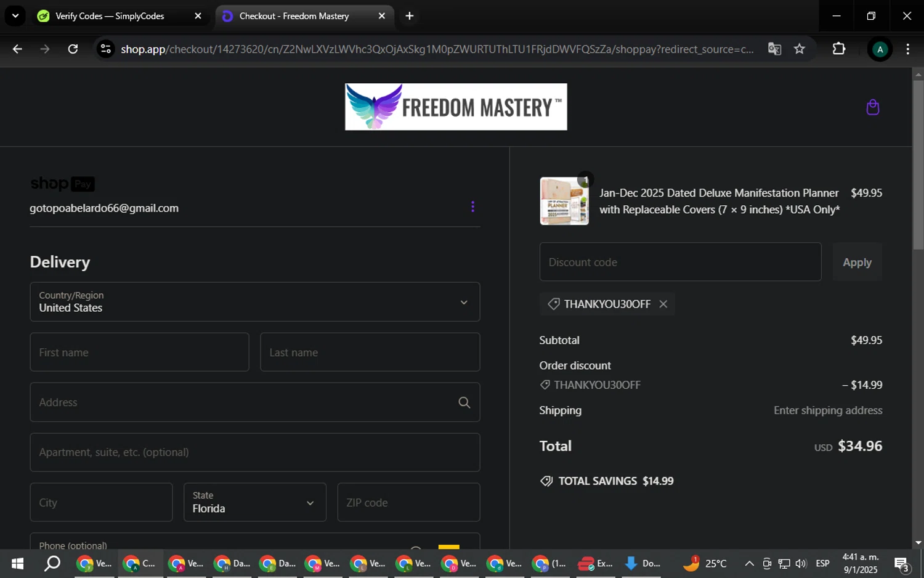This screenshot has width=924, height=578.
Task: Open the Ex... taskbar application
Action: [596, 563]
